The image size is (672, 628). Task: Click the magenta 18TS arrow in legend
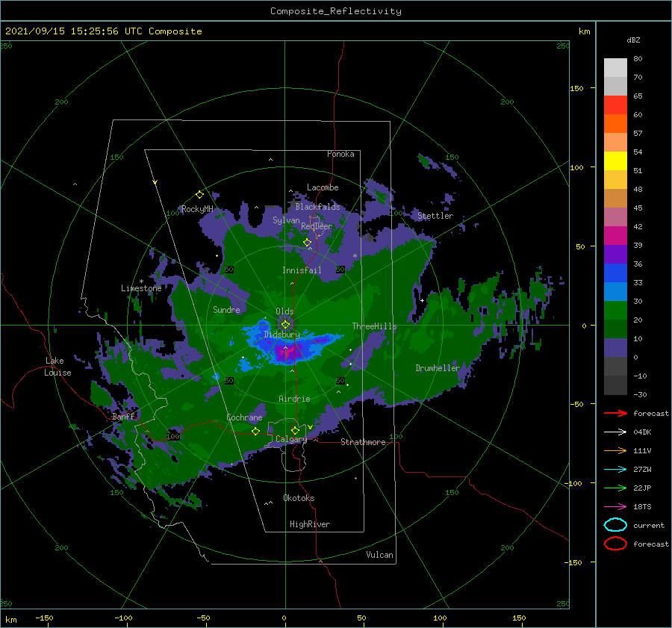615,507
